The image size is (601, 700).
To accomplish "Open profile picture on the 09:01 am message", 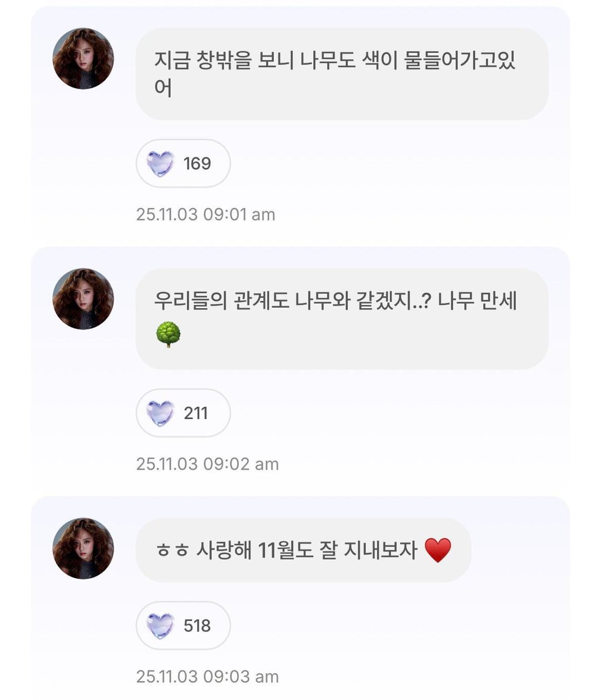I will pyautogui.click(x=83, y=58).
